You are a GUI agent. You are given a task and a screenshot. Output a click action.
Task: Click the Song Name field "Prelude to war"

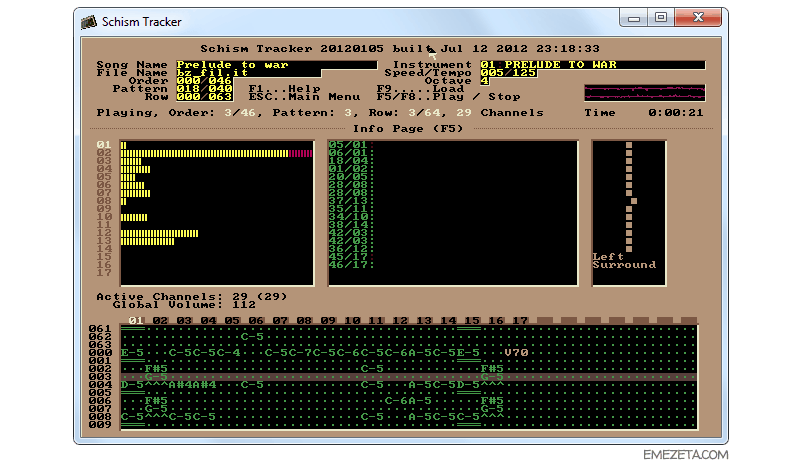point(277,65)
